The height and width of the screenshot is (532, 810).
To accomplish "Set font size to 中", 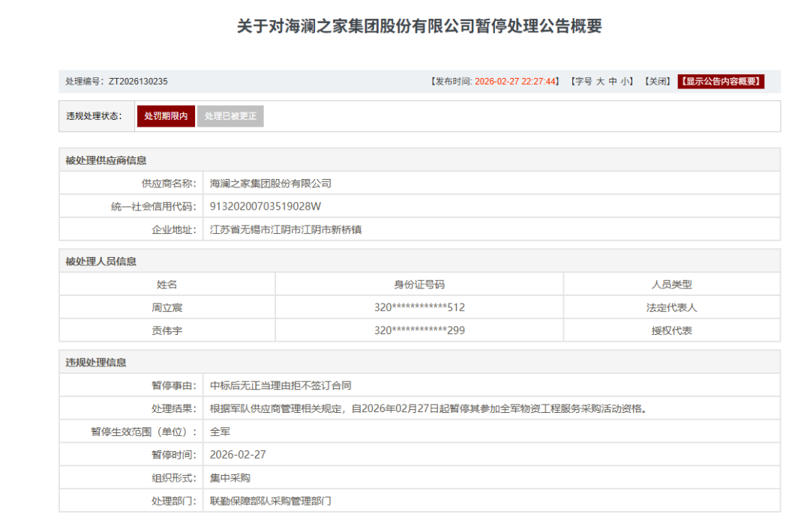I will click(x=613, y=82).
